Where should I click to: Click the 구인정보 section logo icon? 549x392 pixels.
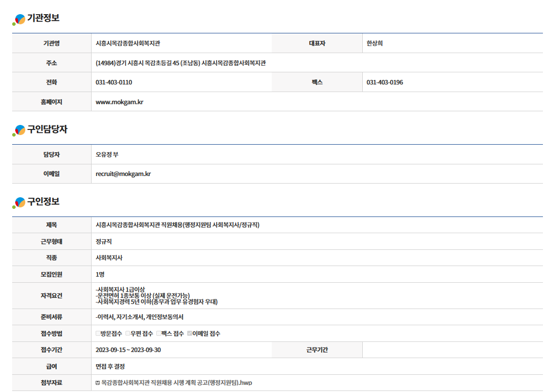(x=19, y=203)
